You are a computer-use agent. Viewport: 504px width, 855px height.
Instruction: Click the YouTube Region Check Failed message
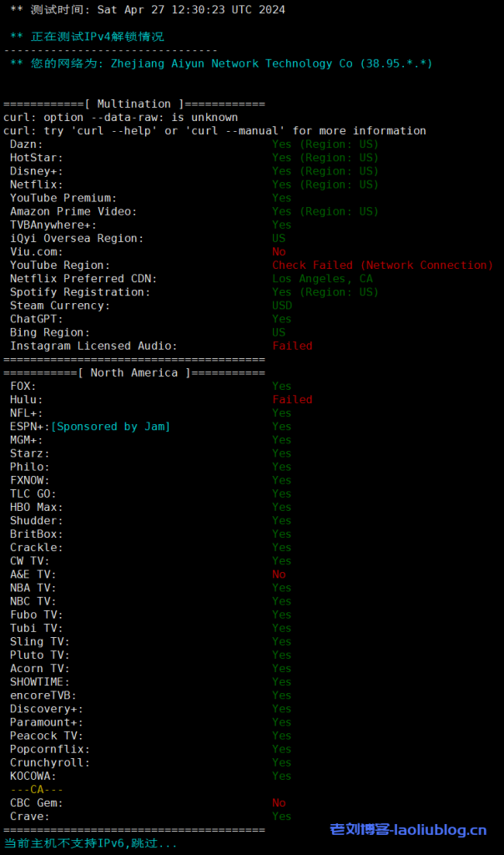tap(382, 266)
